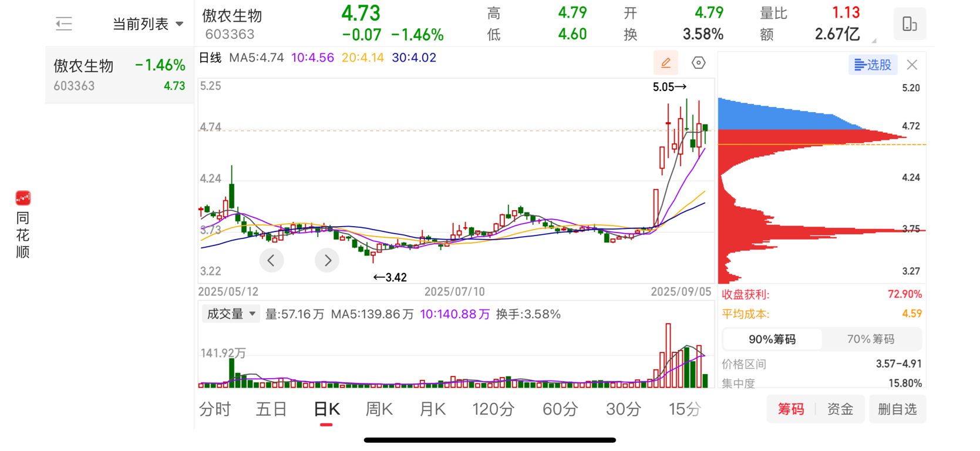980x451 pixels.
Task: Click the -1.46% change in header
Action: 417,35
